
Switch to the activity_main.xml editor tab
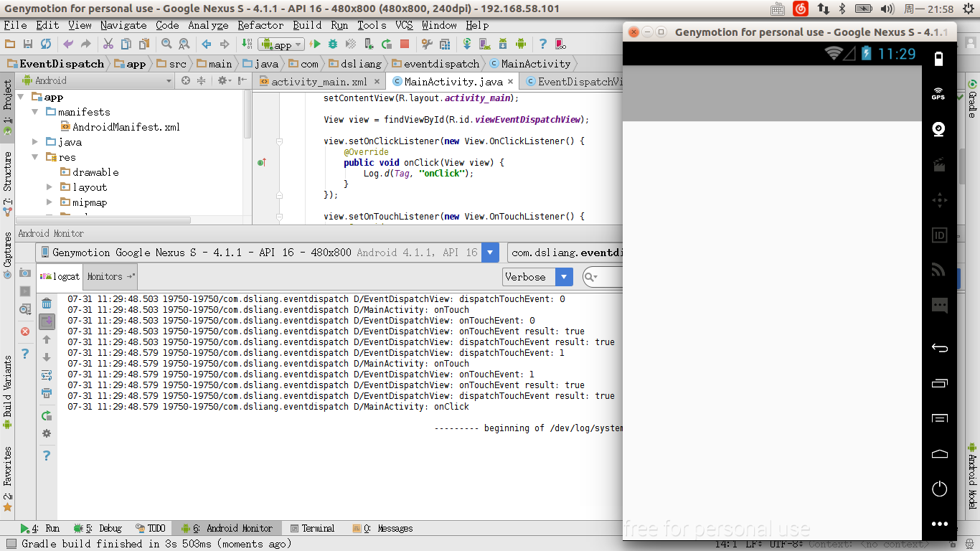(x=319, y=82)
